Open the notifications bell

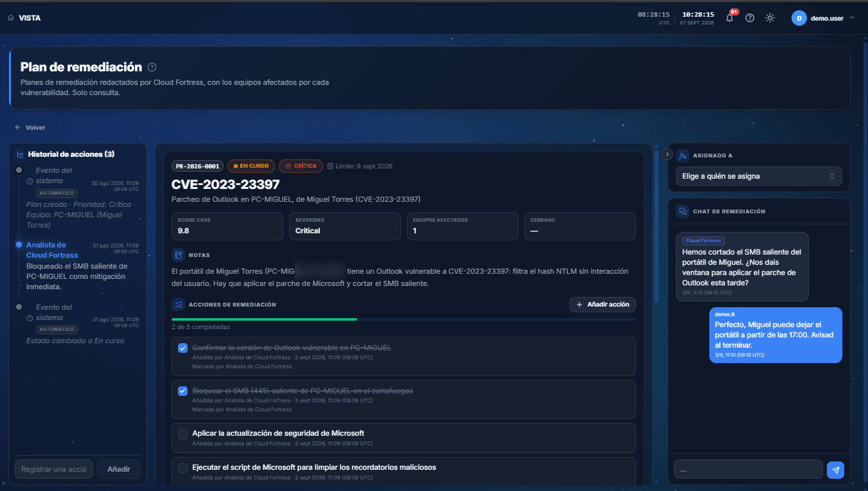[x=729, y=18]
